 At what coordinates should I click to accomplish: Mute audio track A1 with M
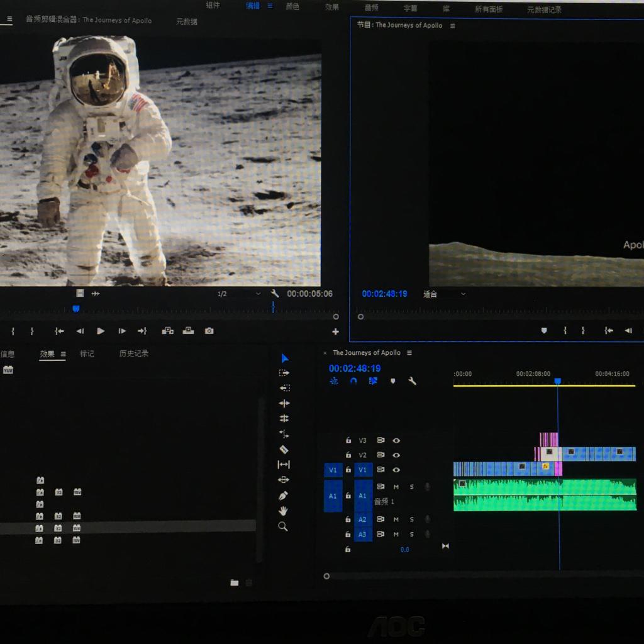coord(396,487)
